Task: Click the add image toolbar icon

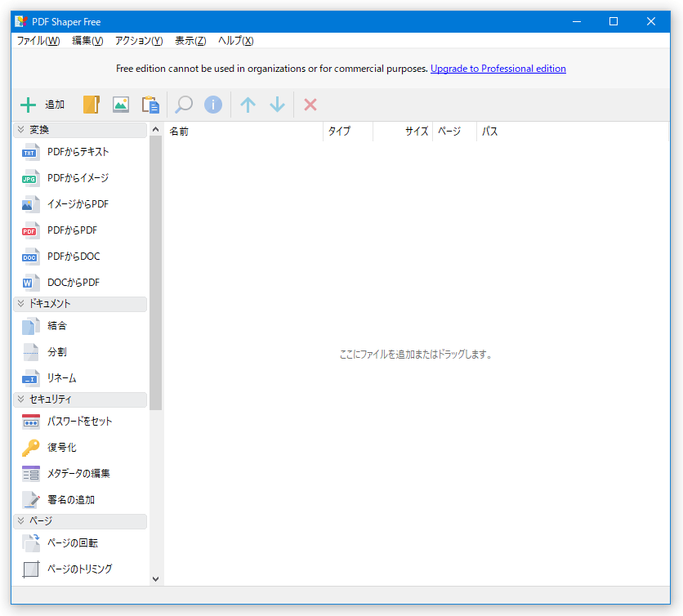Action: [x=121, y=105]
